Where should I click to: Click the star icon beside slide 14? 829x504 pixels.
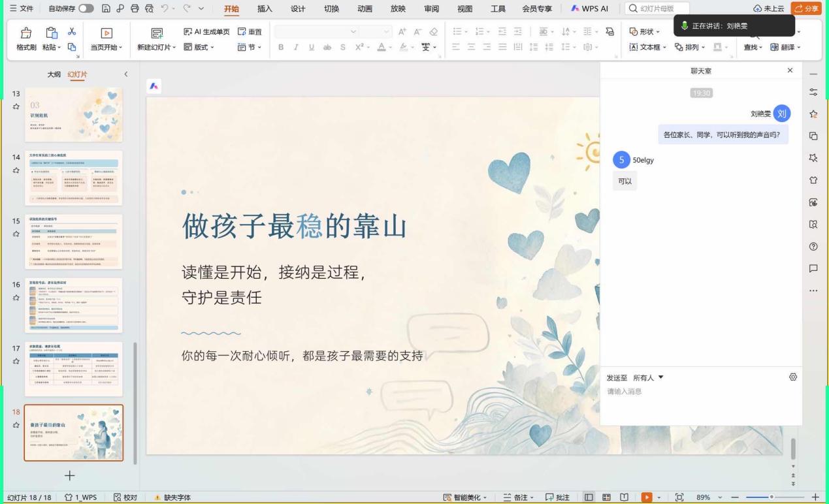point(16,170)
